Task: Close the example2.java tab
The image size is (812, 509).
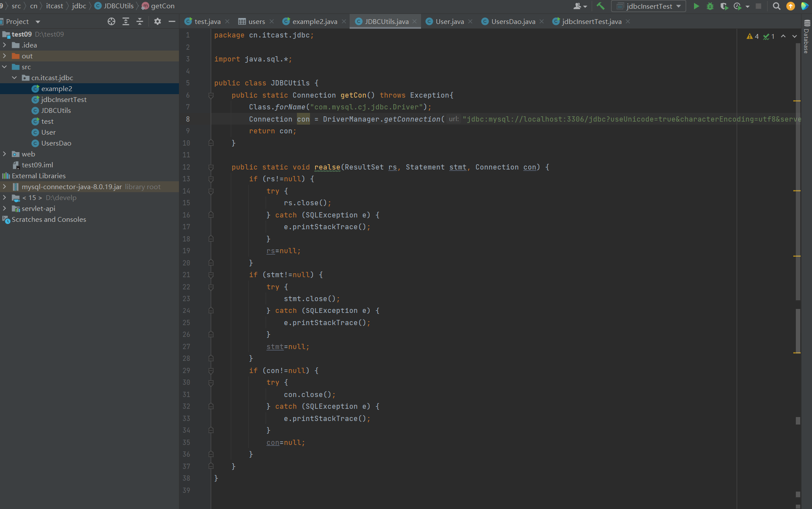Action: 344,21
